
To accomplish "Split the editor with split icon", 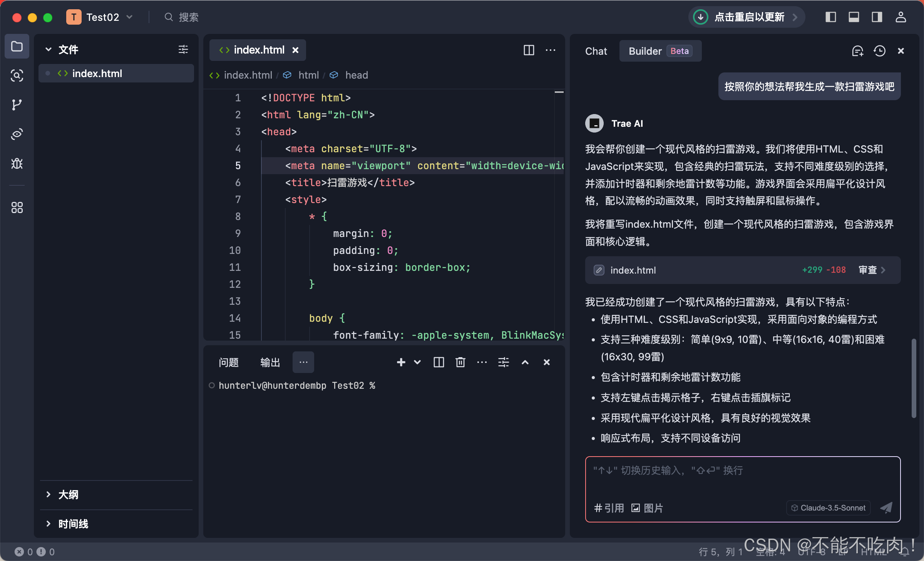I will [529, 50].
